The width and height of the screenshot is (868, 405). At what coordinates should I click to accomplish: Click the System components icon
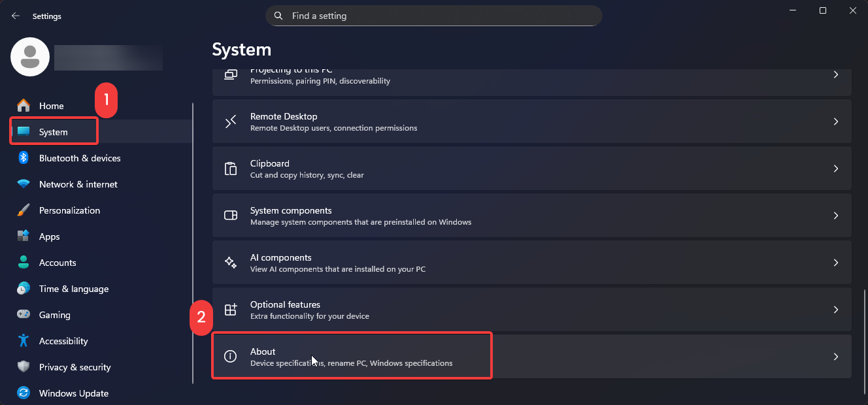click(231, 216)
